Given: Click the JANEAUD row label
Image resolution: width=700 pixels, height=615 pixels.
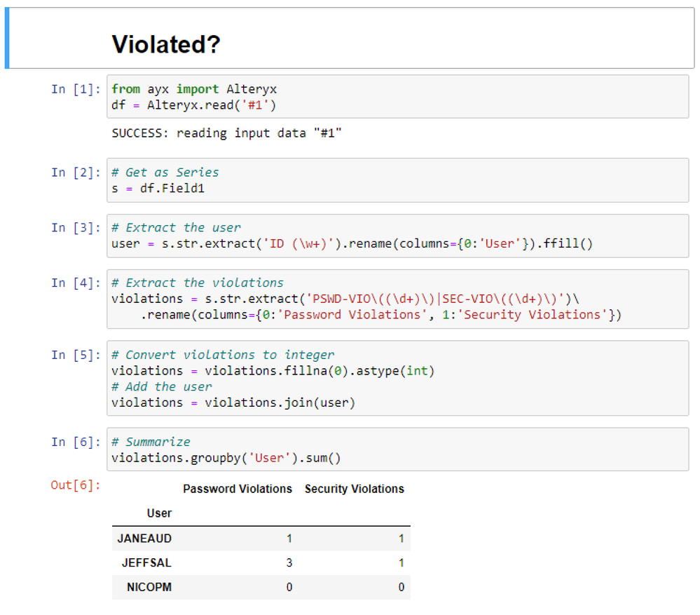Looking at the screenshot, I should click(x=144, y=539).
